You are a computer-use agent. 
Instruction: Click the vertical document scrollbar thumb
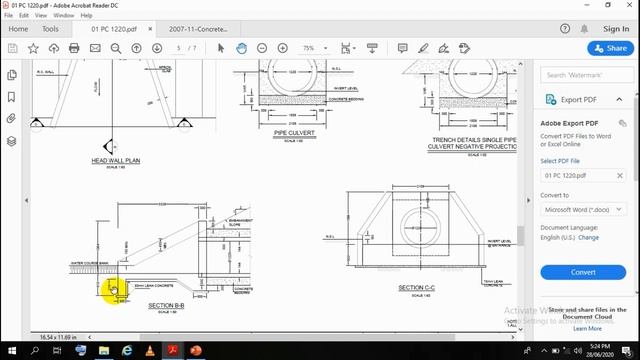click(x=520, y=235)
